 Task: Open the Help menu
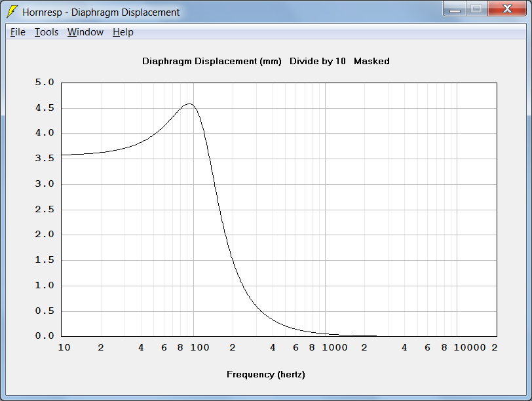click(x=123, y=32)
